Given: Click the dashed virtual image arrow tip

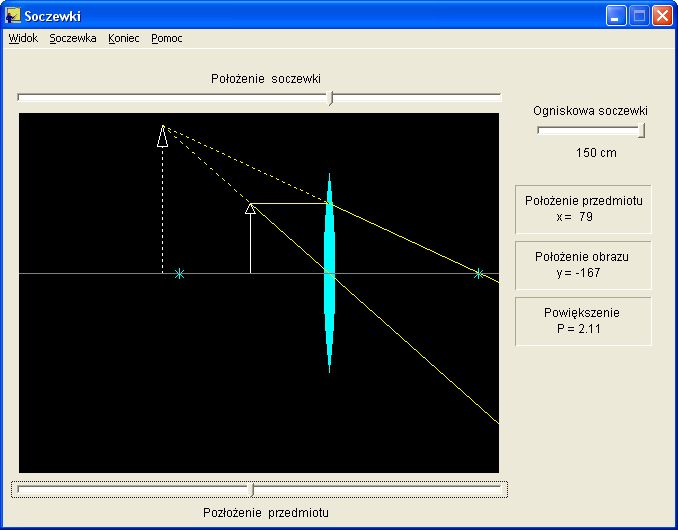Looking at the screenshot, I should [x=162, y=136].
